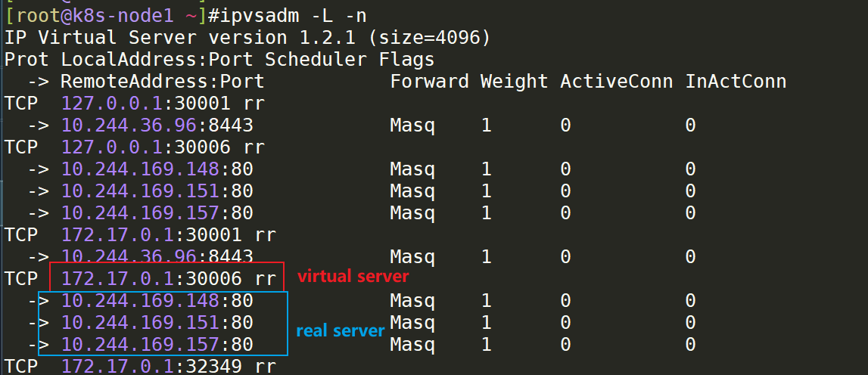Click the 'RemoteAddress:Port' header text
Screen dimensions: 868x375
[163, 82]
